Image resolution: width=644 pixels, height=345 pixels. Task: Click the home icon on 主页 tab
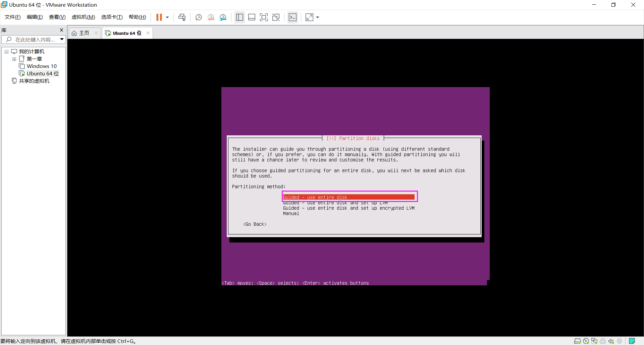coord(74,33)
